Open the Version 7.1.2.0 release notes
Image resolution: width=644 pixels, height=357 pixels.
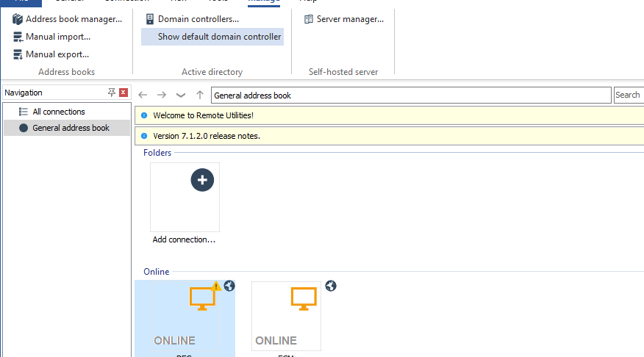pyautogui.click(x=206, y=136)
